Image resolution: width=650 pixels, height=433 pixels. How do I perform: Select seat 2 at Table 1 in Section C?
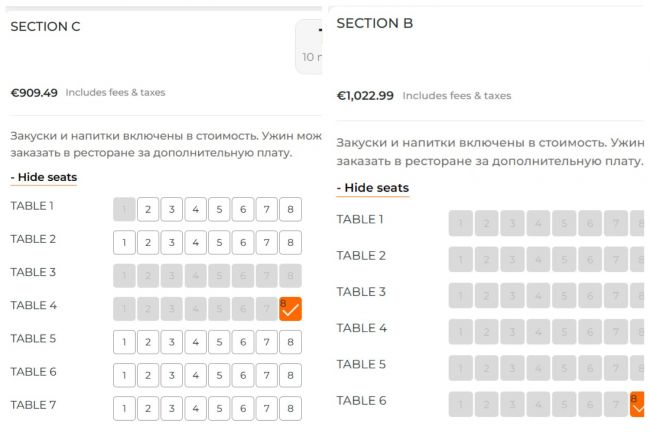(x=148, y=210)
